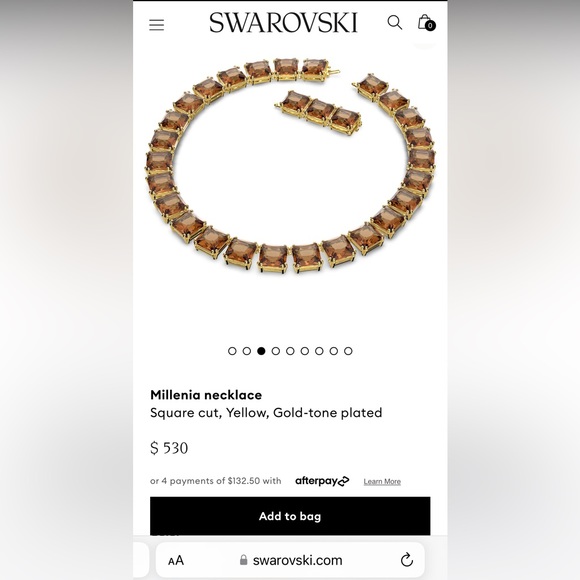
Task: Click the swarovski.com address field
Action: [290, 560]
